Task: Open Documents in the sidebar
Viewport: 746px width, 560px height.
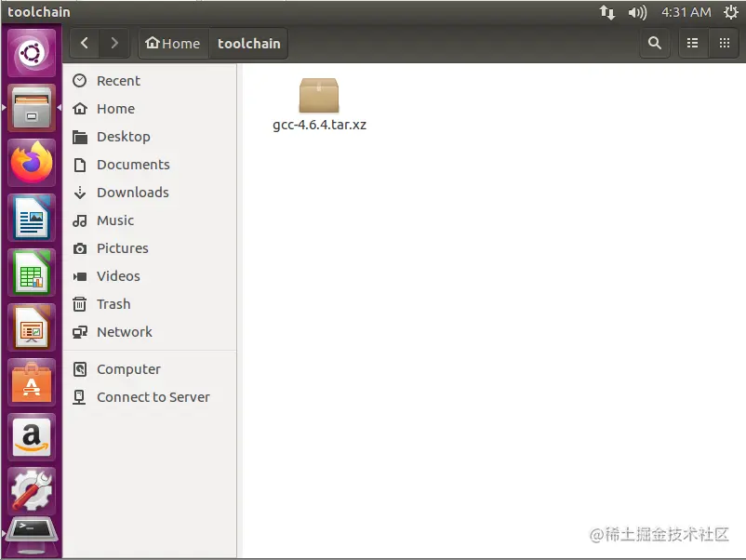Action: tap(150, 165)
